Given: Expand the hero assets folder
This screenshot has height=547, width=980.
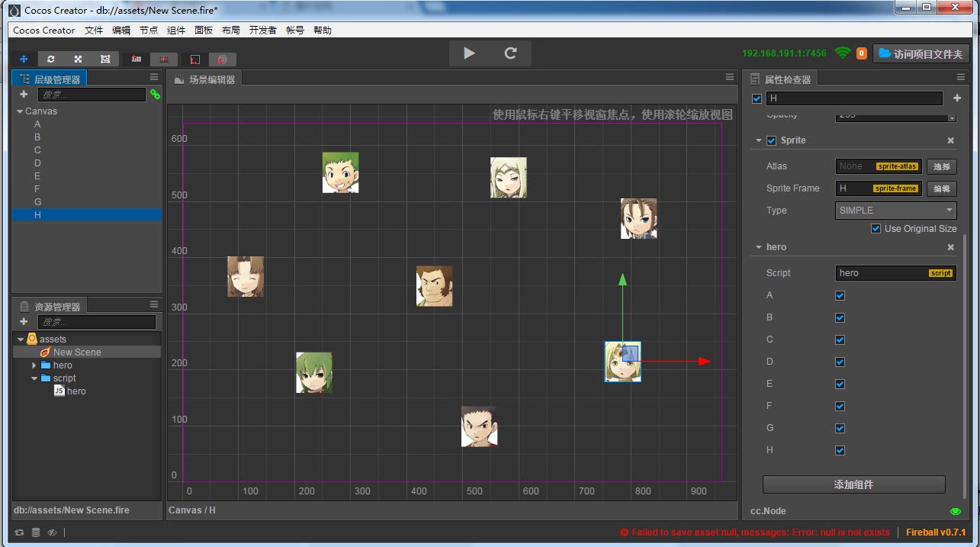Looking at the screenshot, I should [34, 365].
